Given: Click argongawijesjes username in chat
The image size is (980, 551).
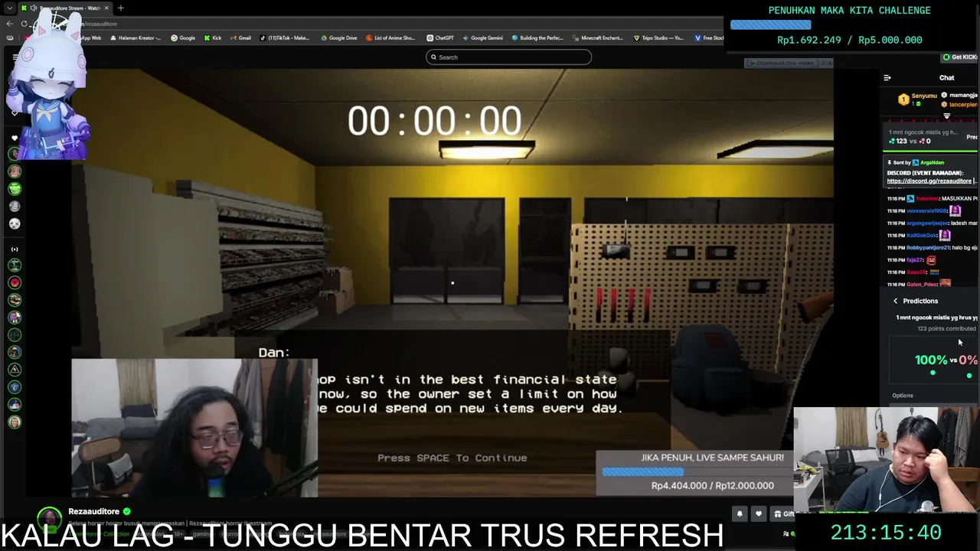Looking at the screenshot, I should pyautogui.click(x=929, y=223).
